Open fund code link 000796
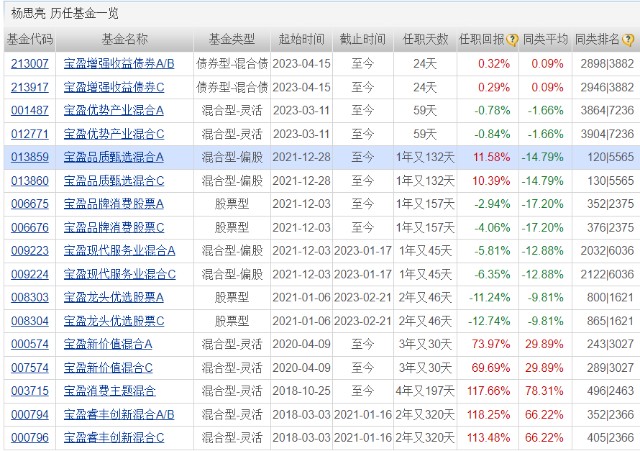The image size is (640, 451). [30, 438]
